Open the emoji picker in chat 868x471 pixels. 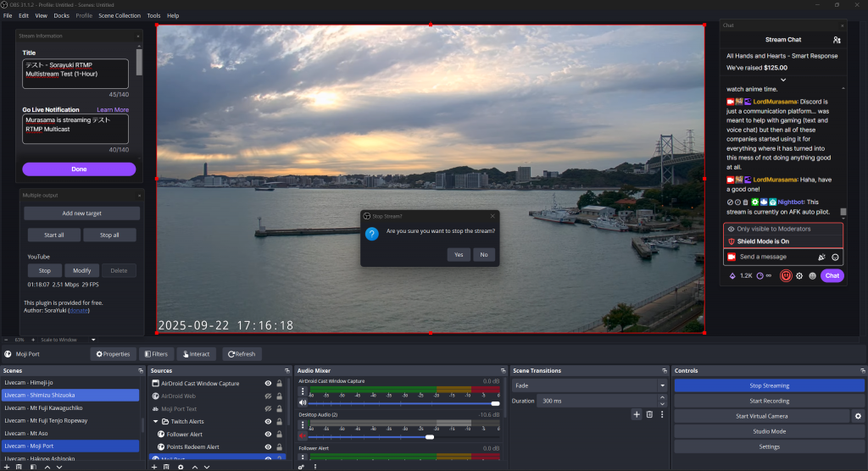click(x=835, y=257)
